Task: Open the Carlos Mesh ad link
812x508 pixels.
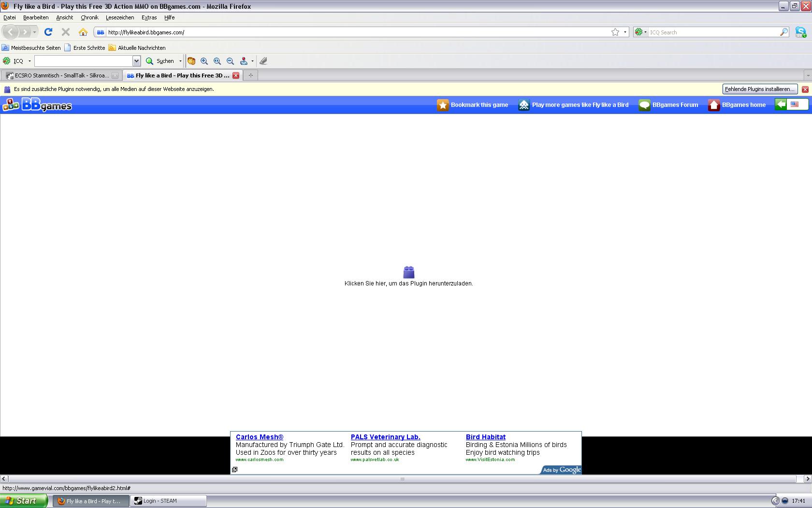Action: pos(259,437)
